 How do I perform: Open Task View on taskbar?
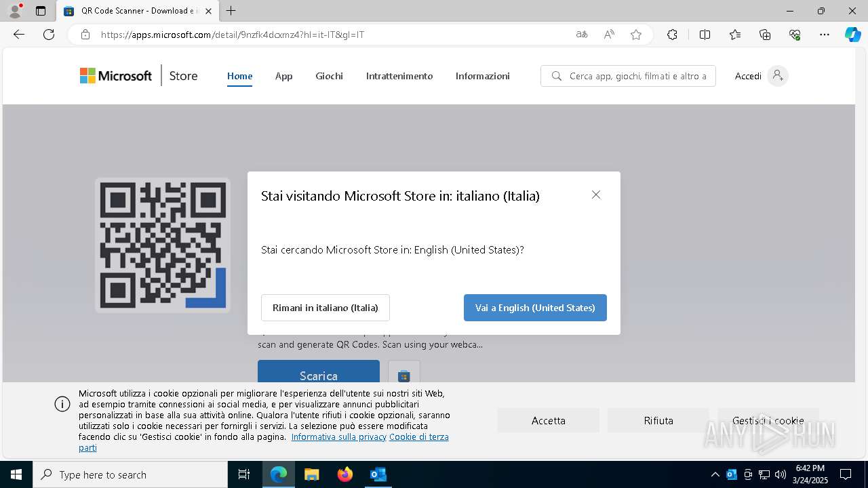pyautogui.click(x=244, y=474)
